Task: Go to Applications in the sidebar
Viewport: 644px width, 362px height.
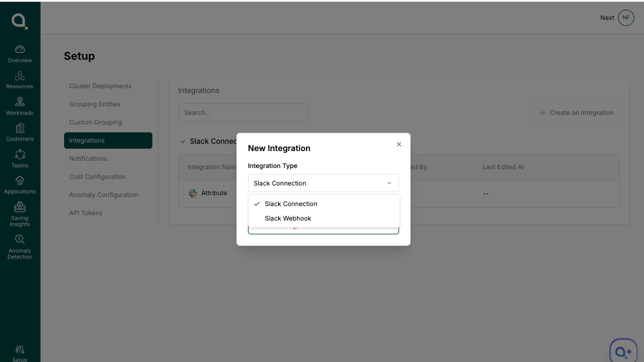Action: (20, 185)
